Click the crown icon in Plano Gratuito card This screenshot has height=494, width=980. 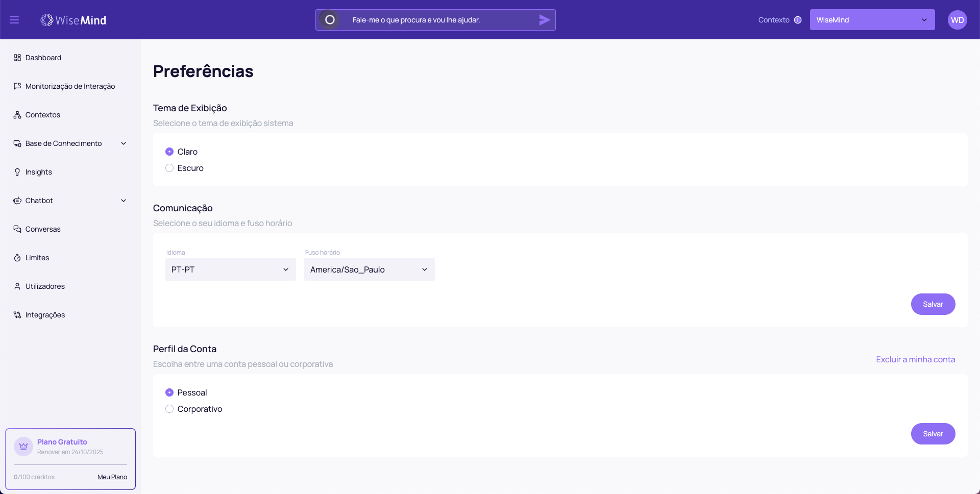pos(23,446)
